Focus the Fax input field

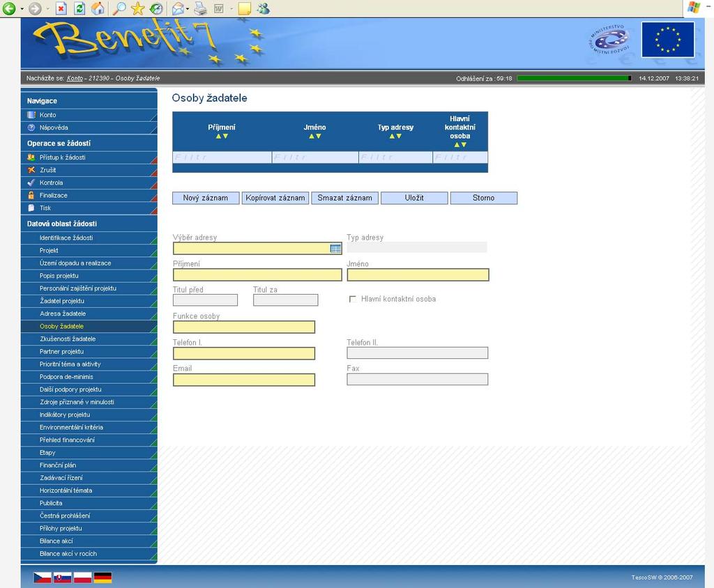point(418,379)
